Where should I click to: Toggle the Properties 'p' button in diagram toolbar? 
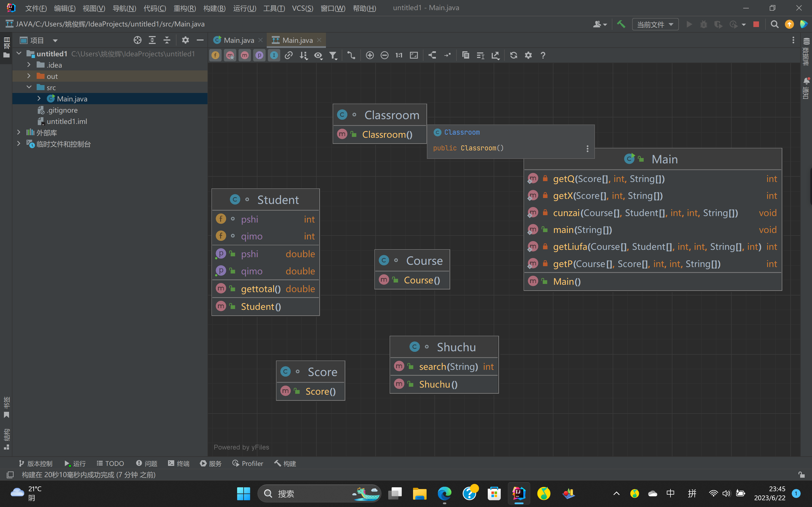click(259, 55)
